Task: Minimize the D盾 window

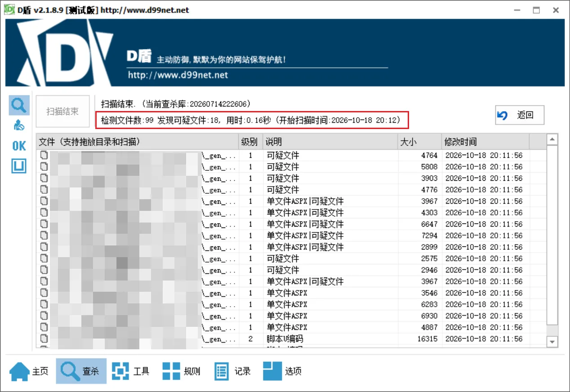Action: pyautogui.click(x=516, y=10)
